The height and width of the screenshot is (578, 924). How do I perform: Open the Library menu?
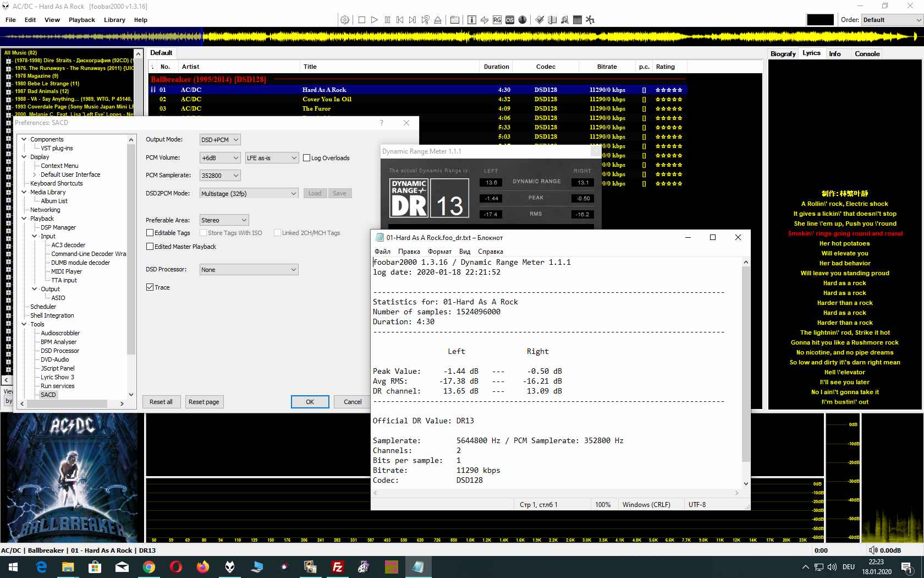114,20
